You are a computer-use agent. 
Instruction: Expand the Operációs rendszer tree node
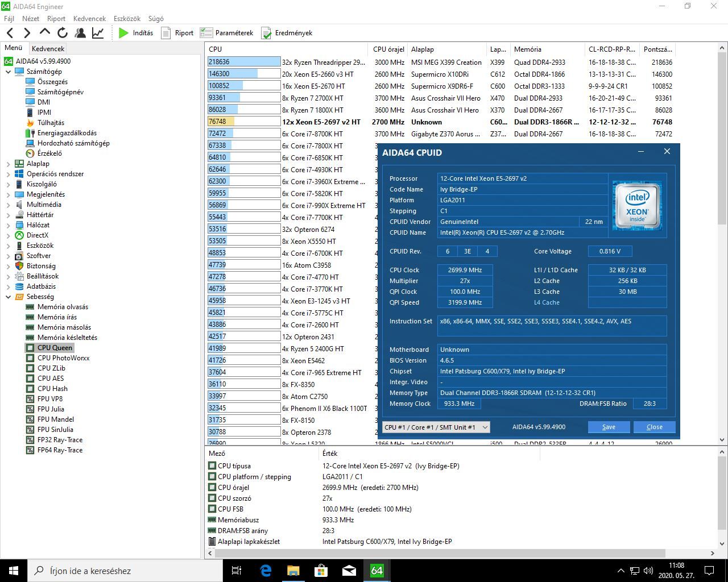[8, 174]
